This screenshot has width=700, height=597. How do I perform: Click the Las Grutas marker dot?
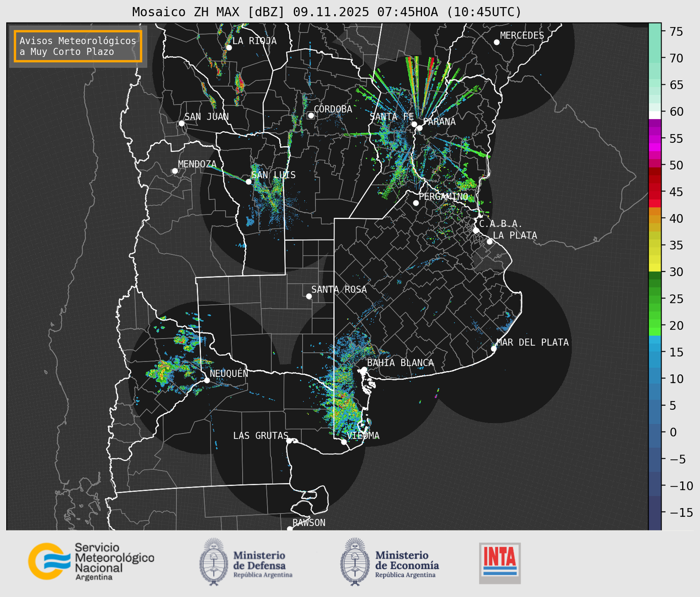click(289, 440)
